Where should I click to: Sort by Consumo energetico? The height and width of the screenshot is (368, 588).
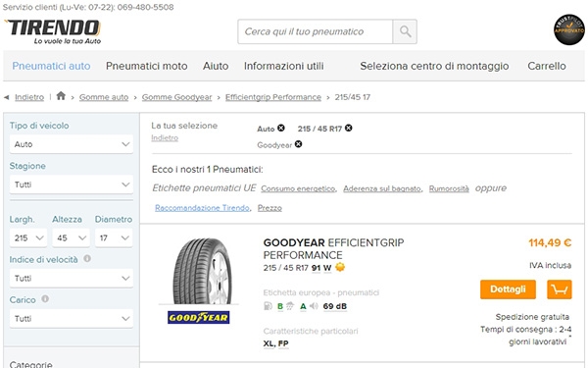click(298, 188)
